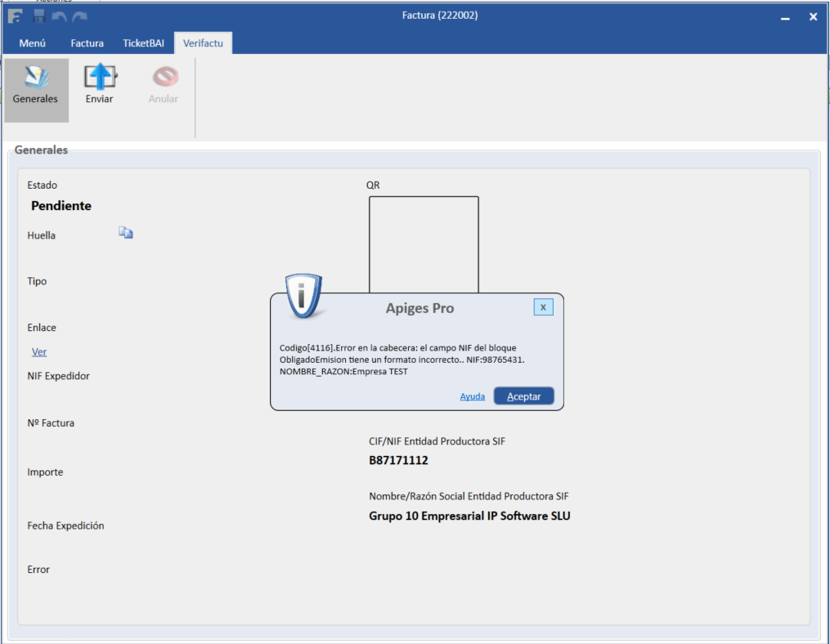Click the Enviar upload icon
830x644 pixels.
[100, 78]
